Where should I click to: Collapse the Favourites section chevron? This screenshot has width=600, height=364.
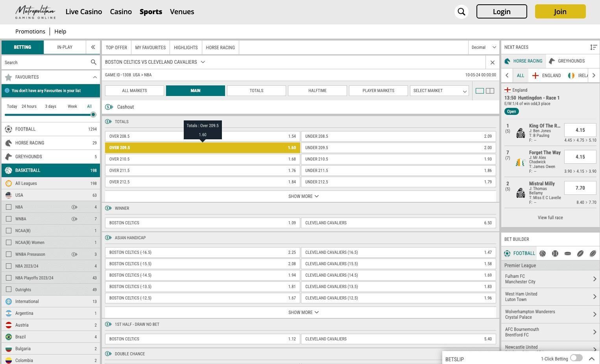(95, 77)
